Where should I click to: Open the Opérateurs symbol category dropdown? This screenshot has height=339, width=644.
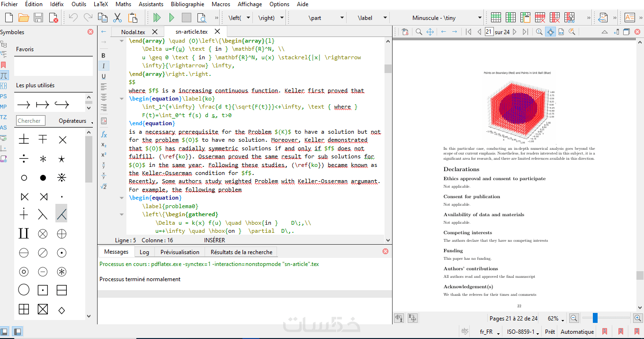(x=75, y=121)
